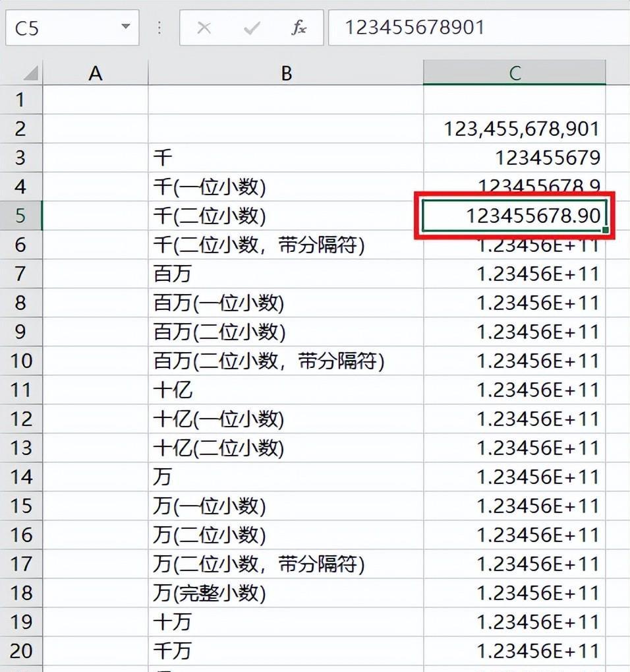Select row 4 header
Screen dimensions: 630x672
(x=20, y=187)
